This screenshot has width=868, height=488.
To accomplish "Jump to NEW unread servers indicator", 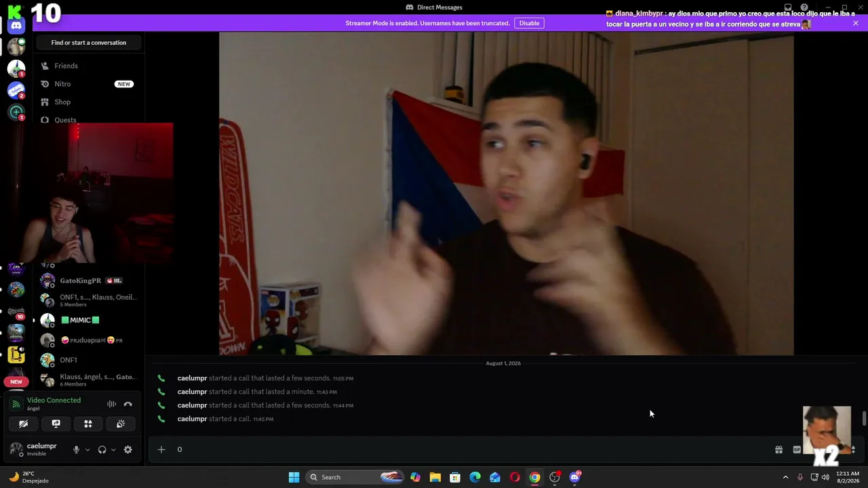I will [x=16, y=382].
